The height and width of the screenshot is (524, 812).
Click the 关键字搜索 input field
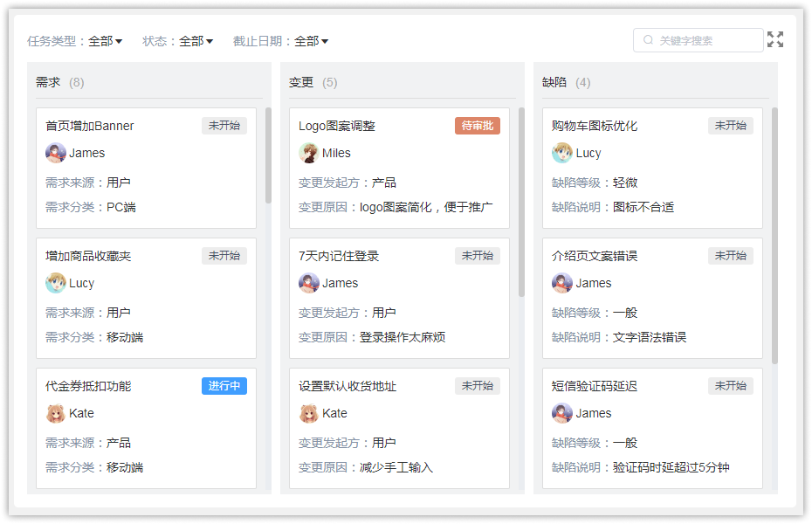[x=698, y=40]
